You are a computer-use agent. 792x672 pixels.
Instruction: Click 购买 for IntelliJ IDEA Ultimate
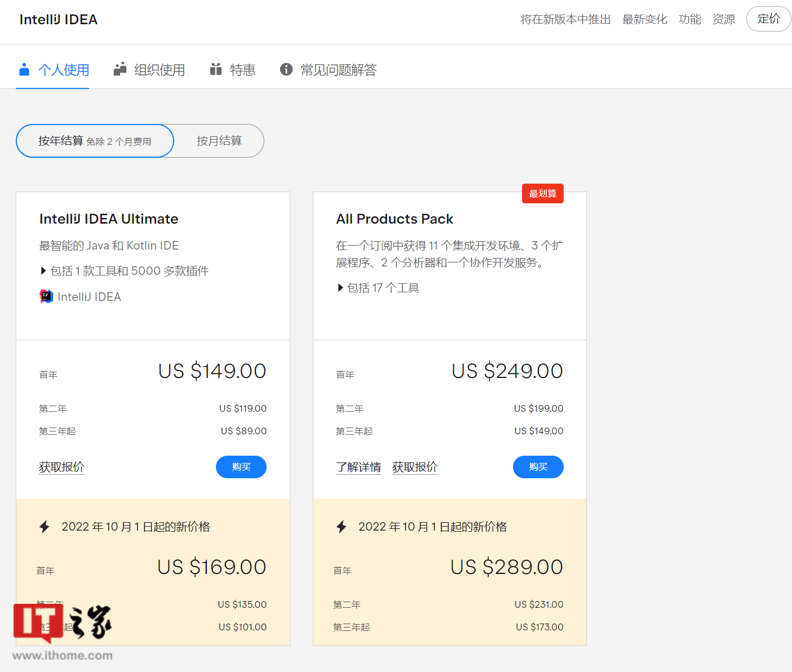click(x=241, y=467)
